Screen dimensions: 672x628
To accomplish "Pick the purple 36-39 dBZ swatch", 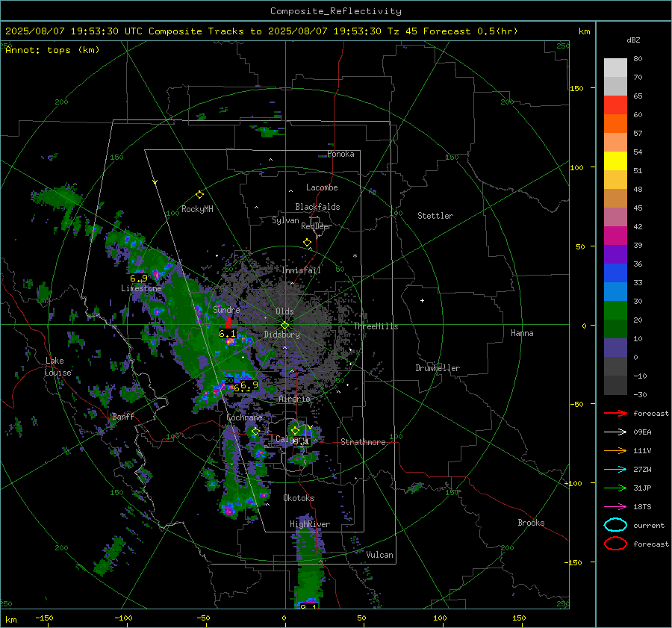I will [615, 254].
